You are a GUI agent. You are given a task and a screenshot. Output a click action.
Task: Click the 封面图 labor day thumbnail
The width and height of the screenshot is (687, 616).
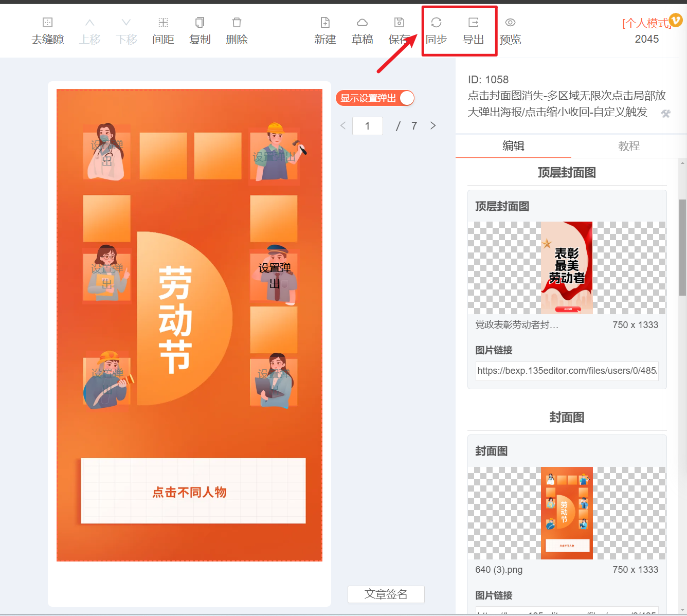[567, 513]
